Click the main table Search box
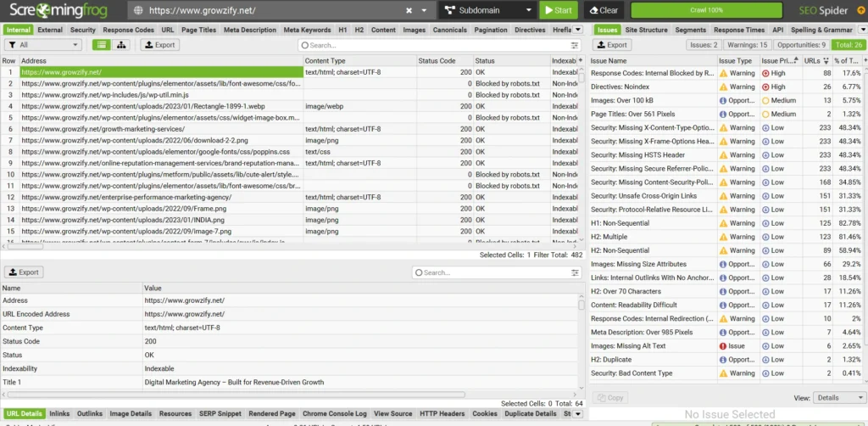868x426 pixels. pos(435,46)
